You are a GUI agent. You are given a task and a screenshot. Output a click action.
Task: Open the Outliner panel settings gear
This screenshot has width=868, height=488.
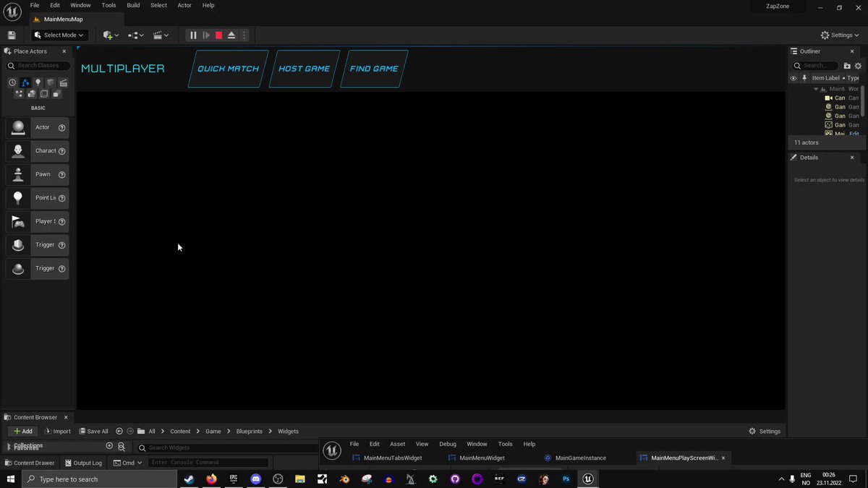[x=859, y=65]
